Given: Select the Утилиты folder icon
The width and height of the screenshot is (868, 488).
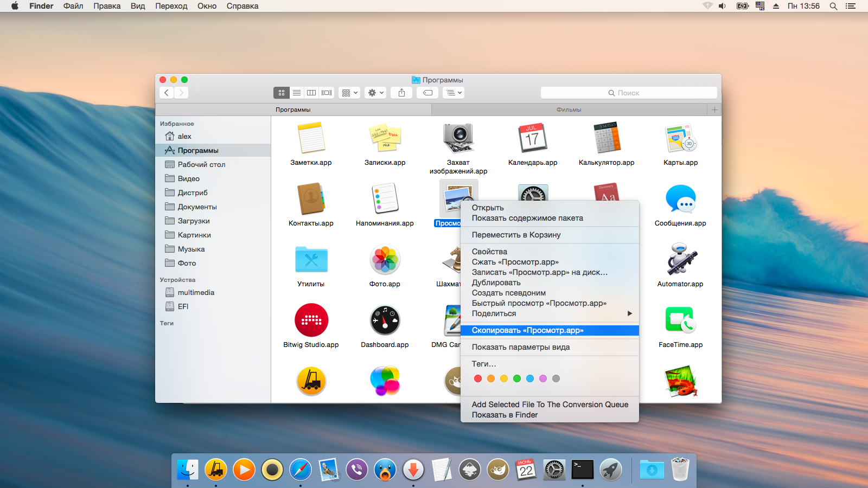Looking at the screenshot, I should [x=311, y=259].
